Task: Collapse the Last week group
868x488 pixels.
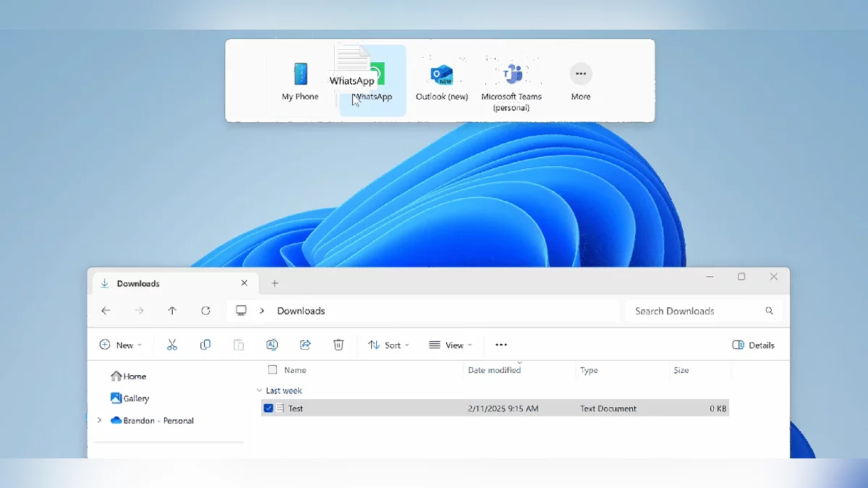Action: pyautogui.click(x=260, y=390)
